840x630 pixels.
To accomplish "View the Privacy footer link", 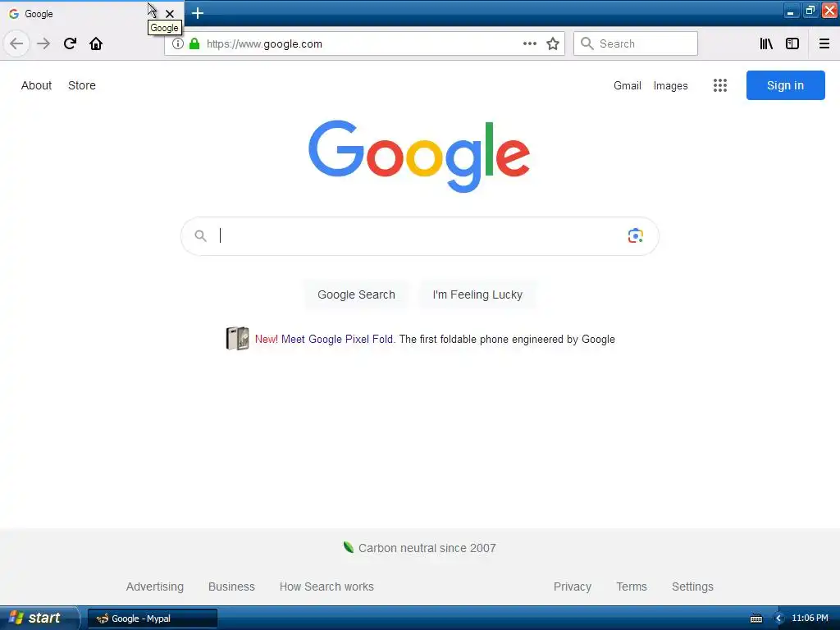I will (x=572, y=587).
